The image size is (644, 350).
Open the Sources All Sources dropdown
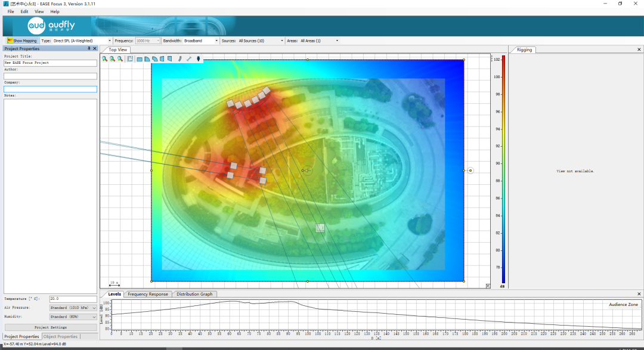(283, 41)
